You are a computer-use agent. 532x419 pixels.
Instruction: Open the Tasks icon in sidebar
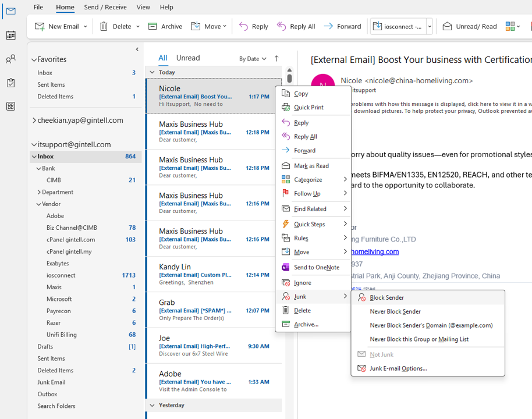[x=10, y=83]
